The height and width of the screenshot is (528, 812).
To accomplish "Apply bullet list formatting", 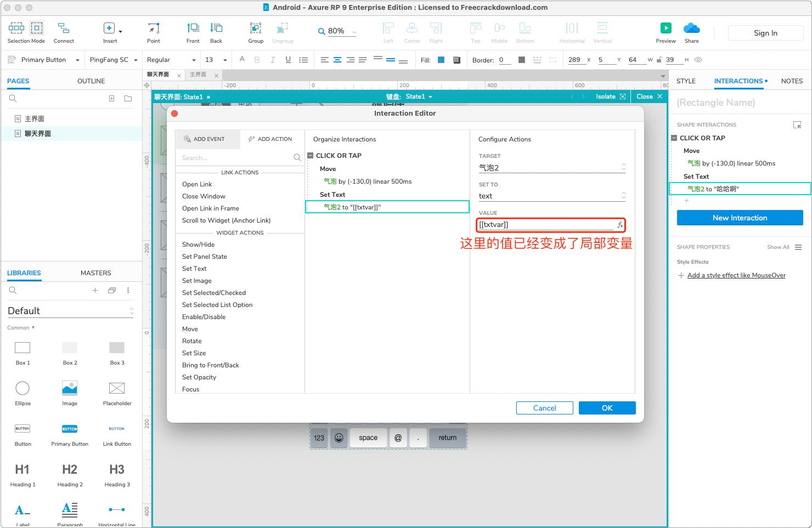I will tap(303, 60).
